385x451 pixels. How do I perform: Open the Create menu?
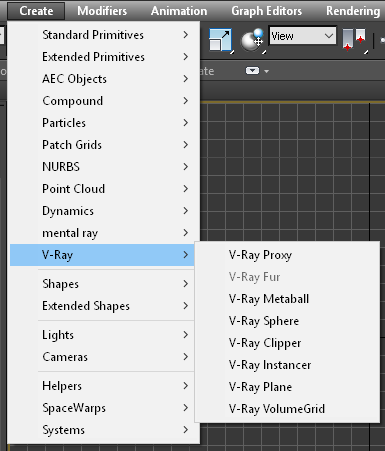36,11
